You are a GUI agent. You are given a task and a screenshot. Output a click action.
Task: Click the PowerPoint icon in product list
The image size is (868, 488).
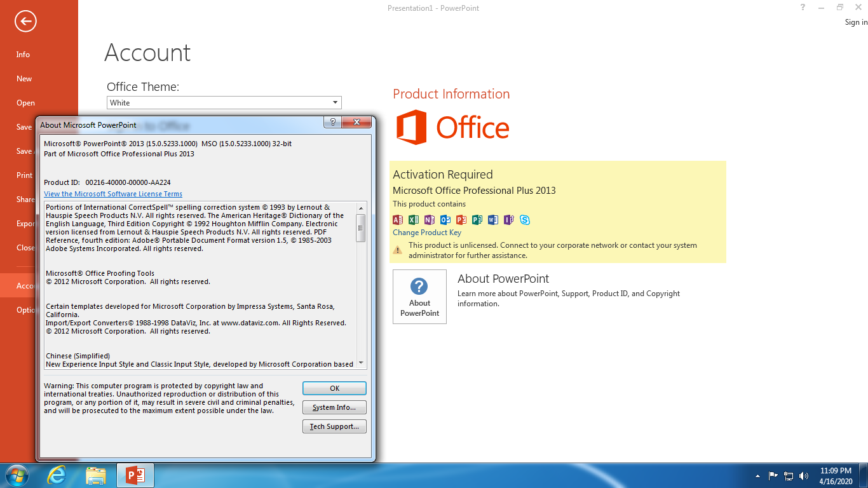(x=461, y=220)
